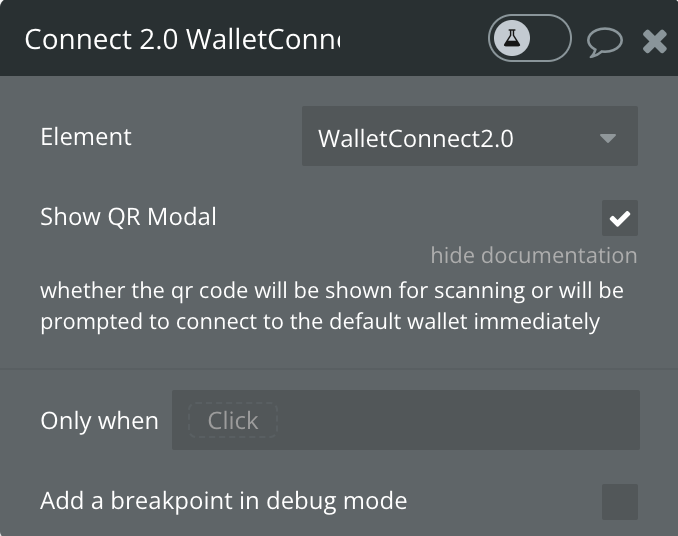Click the dark header bar beside the title

pos(413,39)
